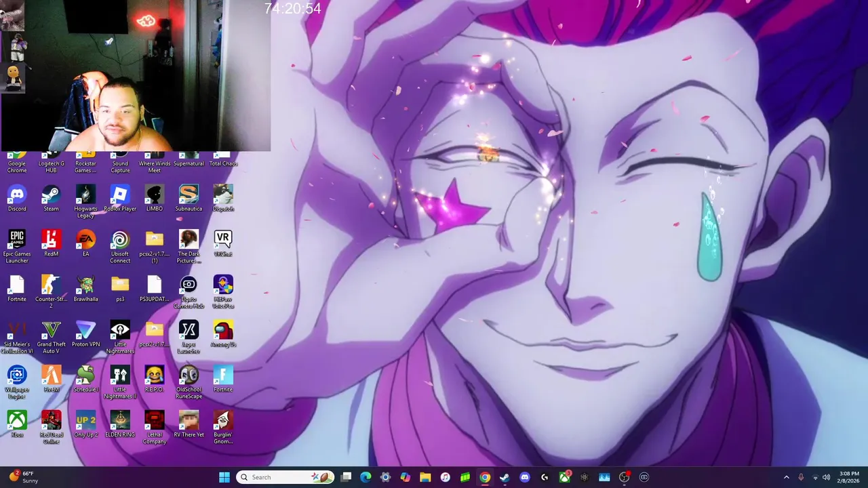Switch to Google Chrome in taskbar
868x488 pixels.
[x=485, y=477]
